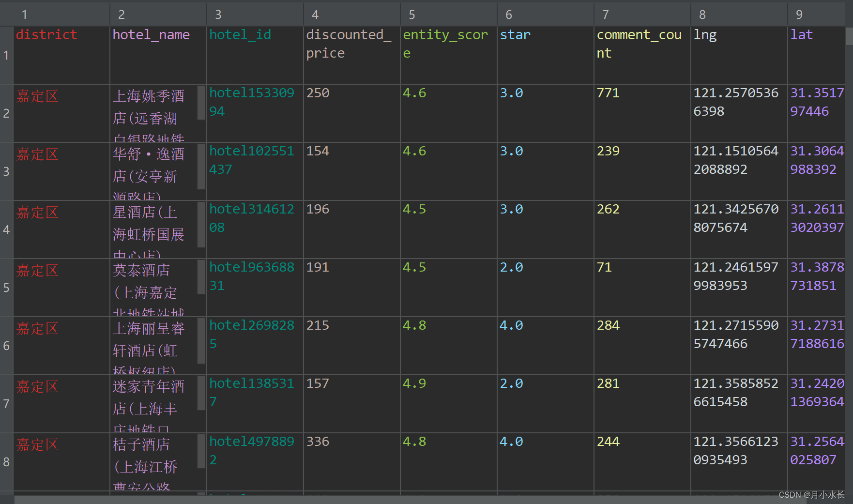Screen dimensions: 853x504
Task: Click the 'entity_score' header cell
Action: tap(449, 55)
